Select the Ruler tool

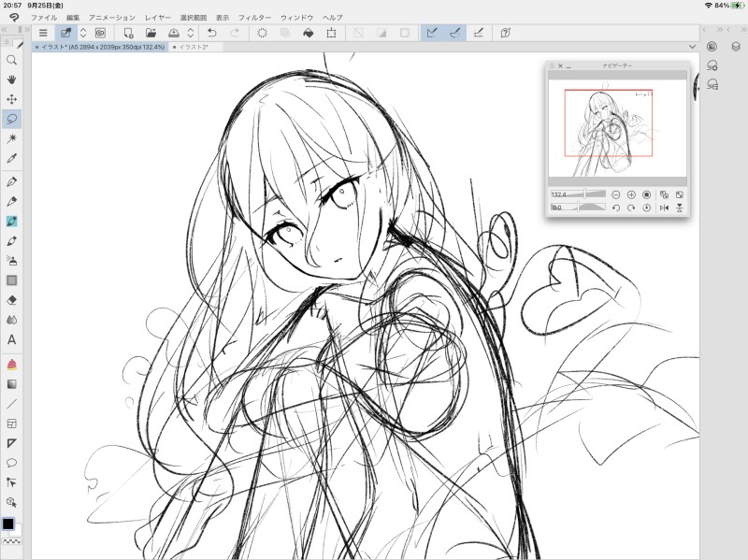coord(12,443)
